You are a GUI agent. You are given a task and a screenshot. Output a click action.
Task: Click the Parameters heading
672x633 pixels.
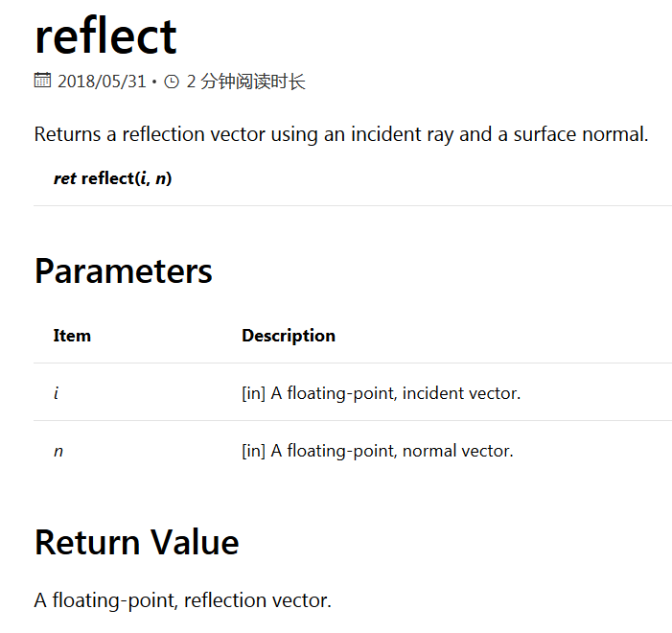[124, 271]
